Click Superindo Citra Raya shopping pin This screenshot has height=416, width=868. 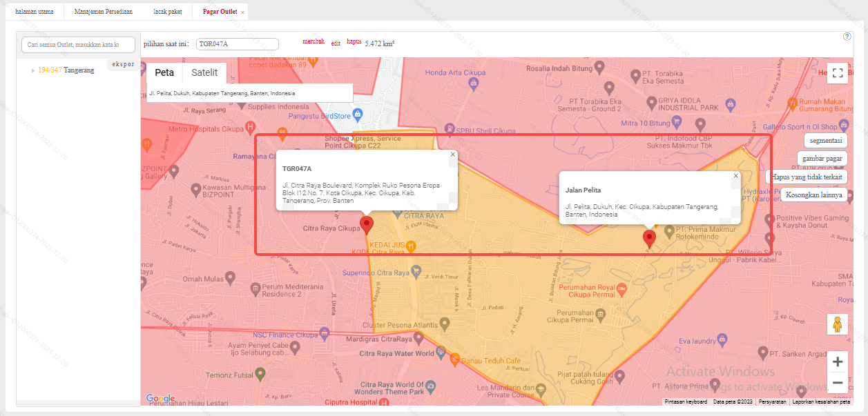pos(416,270)
